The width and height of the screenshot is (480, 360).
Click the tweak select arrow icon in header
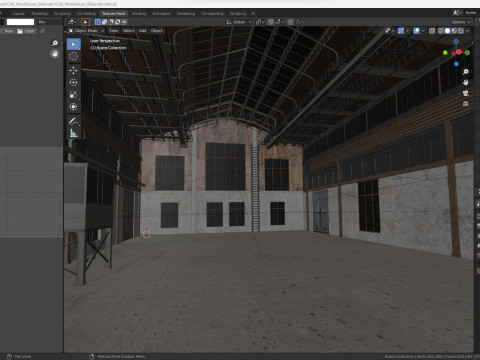pos(85,22)
